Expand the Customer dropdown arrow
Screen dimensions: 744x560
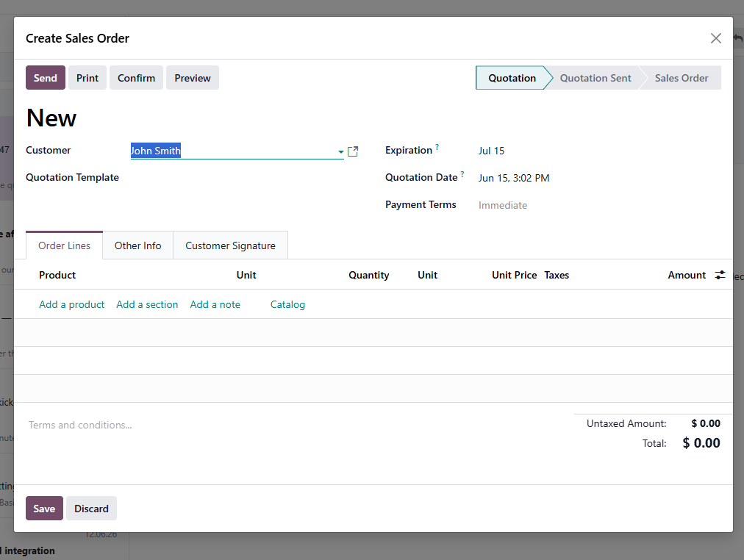pos(340,151)
